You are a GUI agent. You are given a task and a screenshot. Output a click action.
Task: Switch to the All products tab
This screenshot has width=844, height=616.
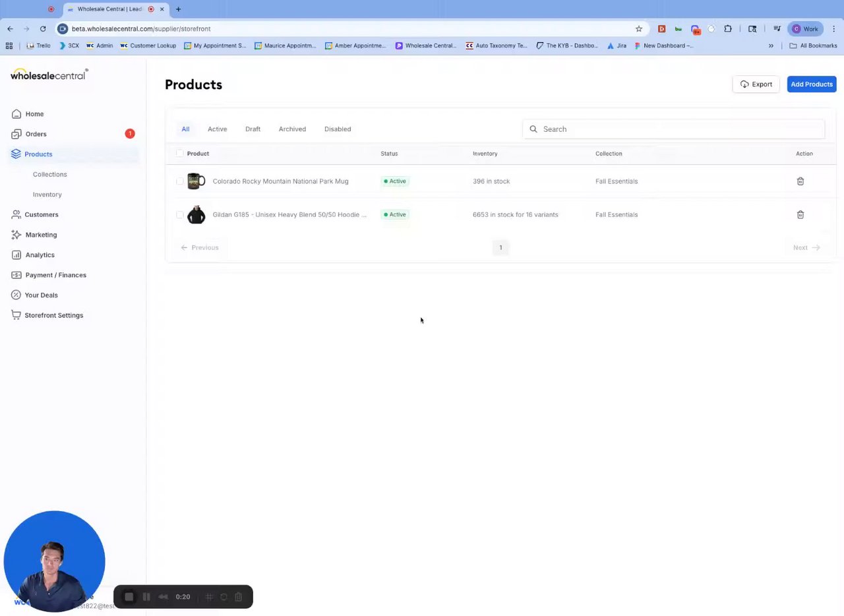(x=185, y=129)
